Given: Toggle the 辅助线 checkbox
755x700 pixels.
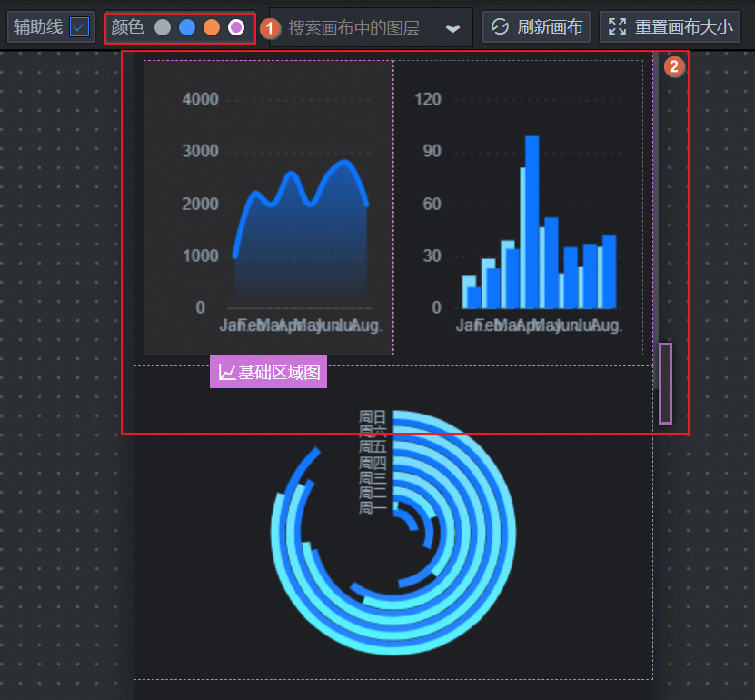Looking at the screenshot, I should click(x=79, y=27).
